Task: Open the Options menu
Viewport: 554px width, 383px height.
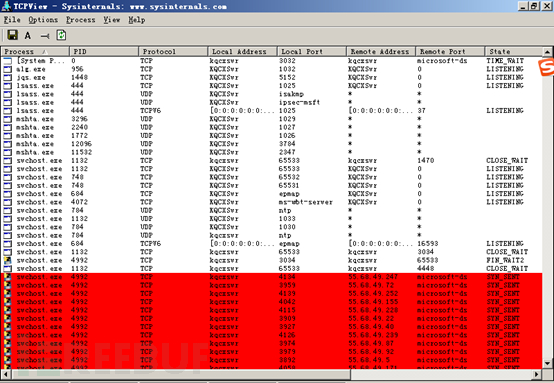Action: coord(43,20)
